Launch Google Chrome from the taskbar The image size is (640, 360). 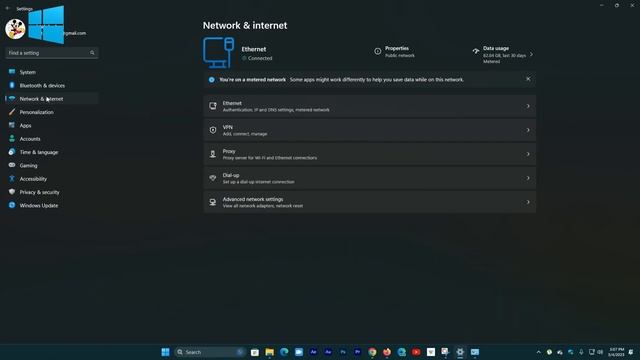pos(372,352)
